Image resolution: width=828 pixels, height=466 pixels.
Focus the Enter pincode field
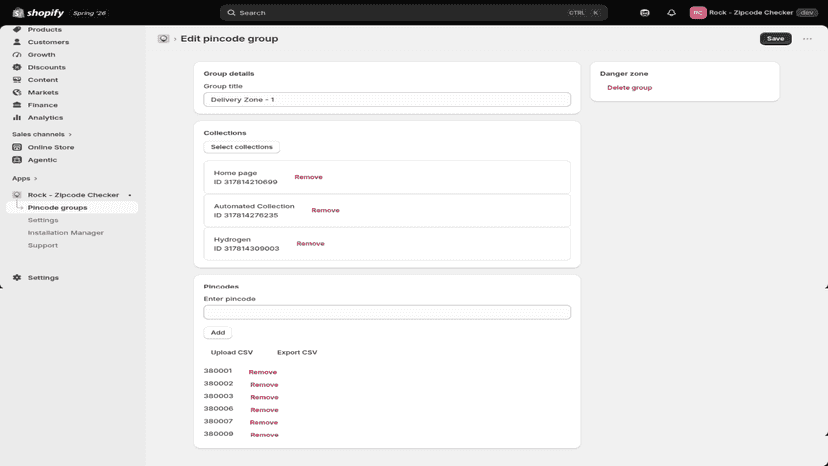387,312
